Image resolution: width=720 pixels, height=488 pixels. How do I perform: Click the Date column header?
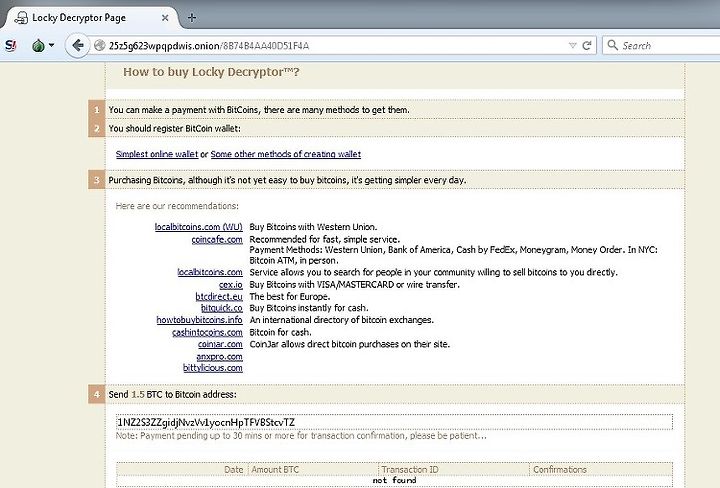(x=234, y=470)
